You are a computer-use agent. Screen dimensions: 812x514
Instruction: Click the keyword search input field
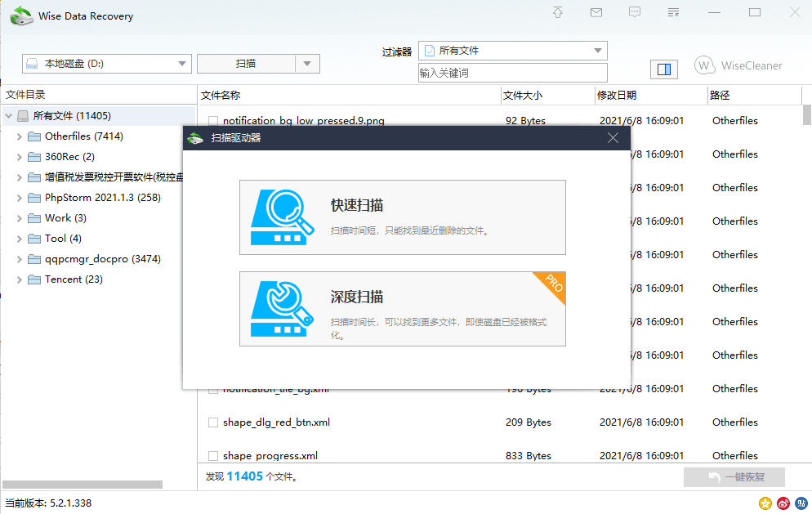click(x=512, y=73)
